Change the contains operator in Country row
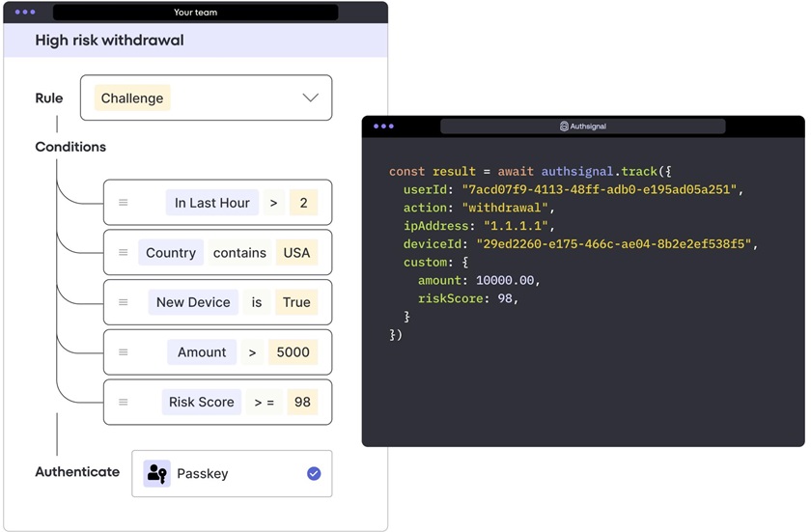 click(x=239, y=252)
